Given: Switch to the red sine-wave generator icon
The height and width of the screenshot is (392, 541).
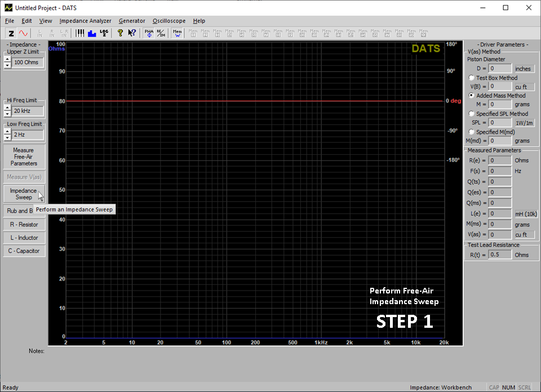Looking at the screenshot, I should tap(23, 33).
